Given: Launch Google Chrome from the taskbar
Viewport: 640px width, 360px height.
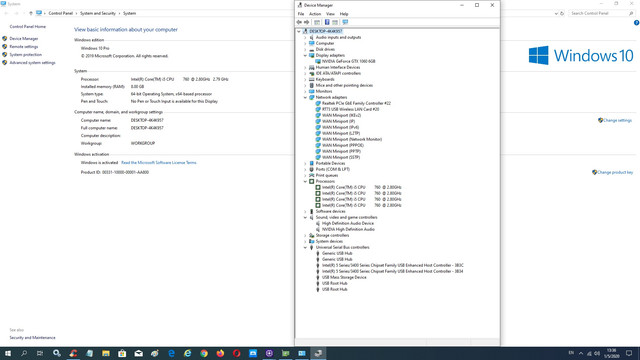Looking at the screenshot, I should 204,353.
